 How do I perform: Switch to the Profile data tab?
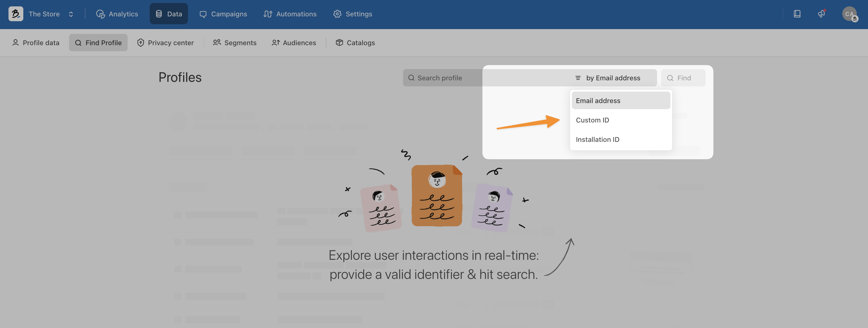tap(36, 43)
